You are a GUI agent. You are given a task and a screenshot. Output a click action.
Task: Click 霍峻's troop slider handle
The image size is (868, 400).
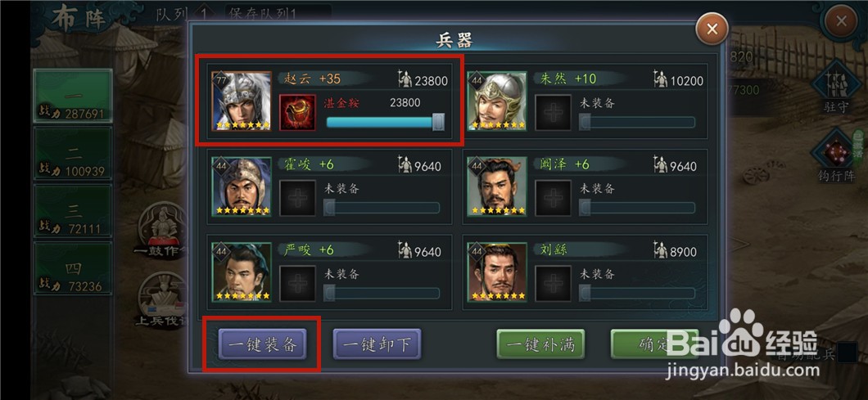(x=329, y=208)
